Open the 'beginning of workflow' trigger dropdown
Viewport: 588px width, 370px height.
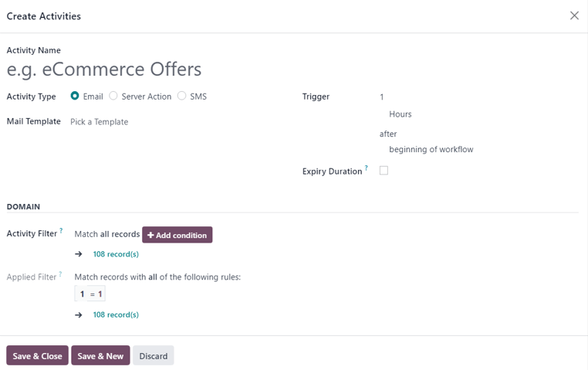[463, 149]
